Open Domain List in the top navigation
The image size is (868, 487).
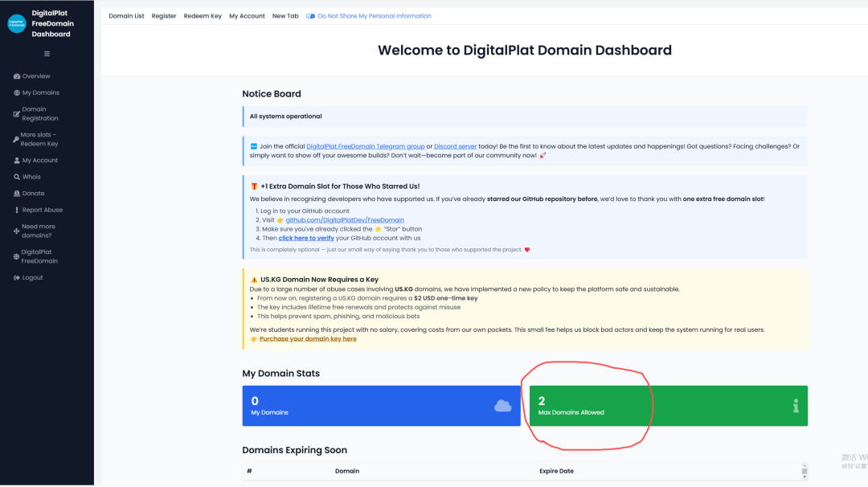[126, 16]
